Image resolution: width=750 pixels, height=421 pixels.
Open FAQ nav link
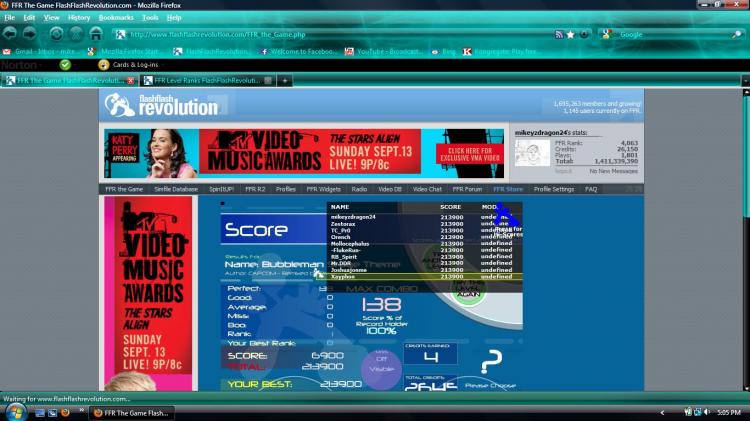pos(591,189)
